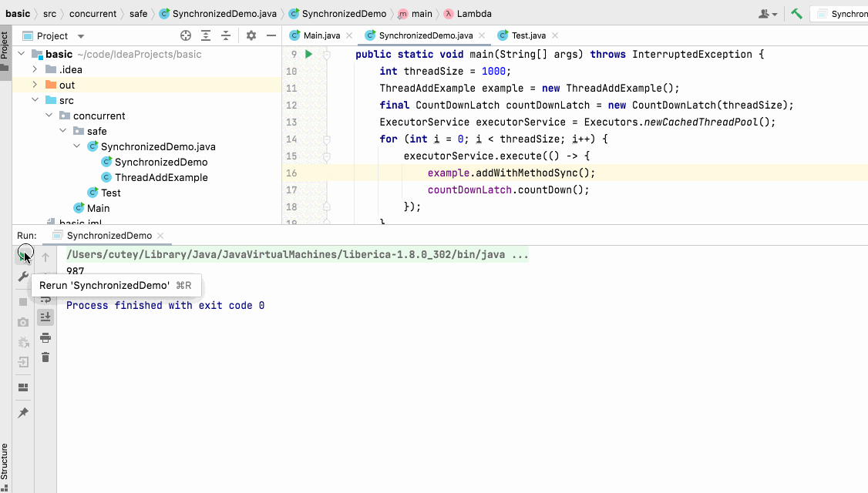The width and height of the screenshot is (868, 493).
Task: Expand the .idea folder
Action: coord(35,70)
